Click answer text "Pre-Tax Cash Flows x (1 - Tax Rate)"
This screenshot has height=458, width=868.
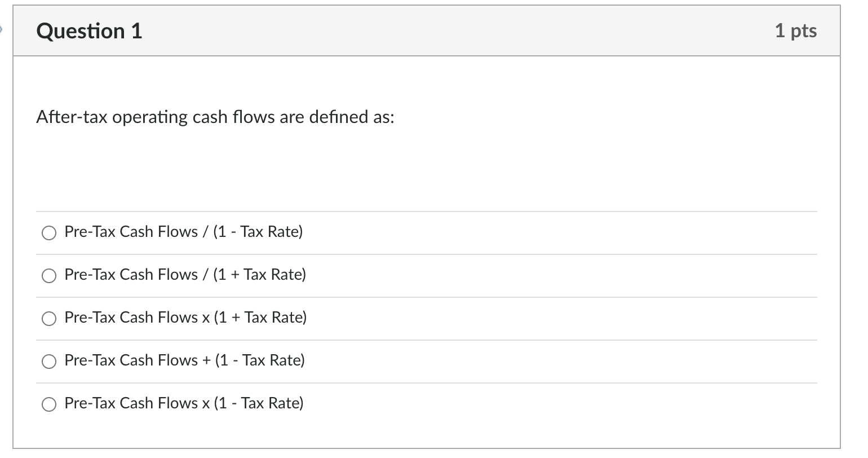pos(184,403)
